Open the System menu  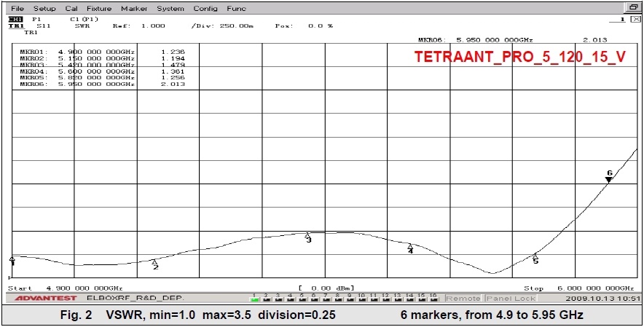(170, 8)
